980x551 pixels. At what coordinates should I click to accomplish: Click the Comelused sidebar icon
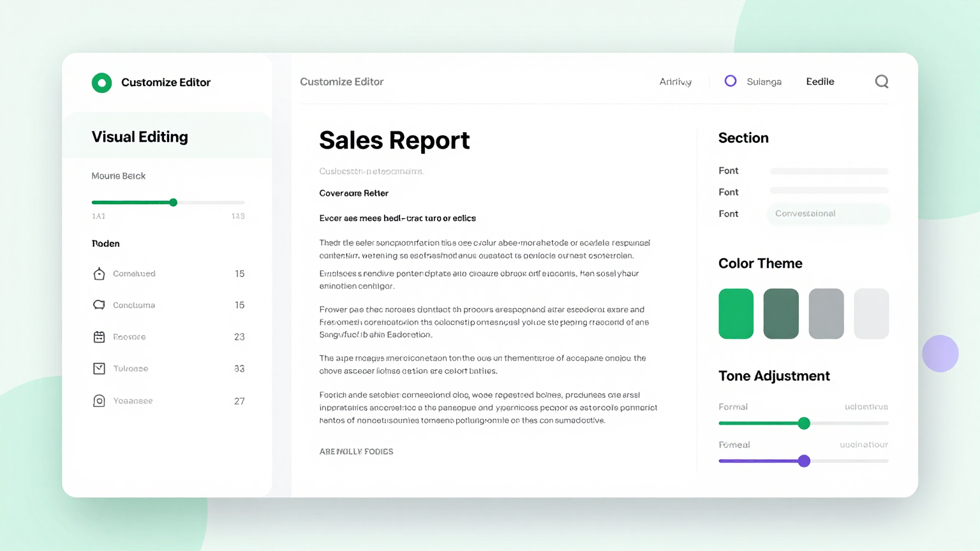pyautogui.click(x=99, y=274)
